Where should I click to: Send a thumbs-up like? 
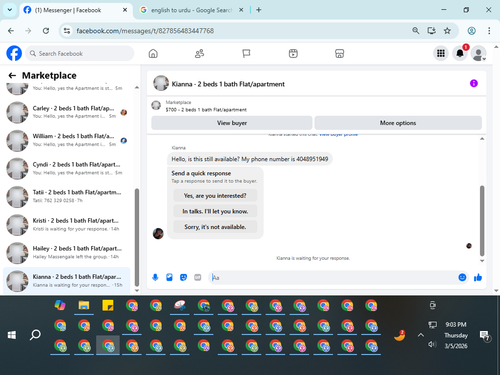(478, 277)
